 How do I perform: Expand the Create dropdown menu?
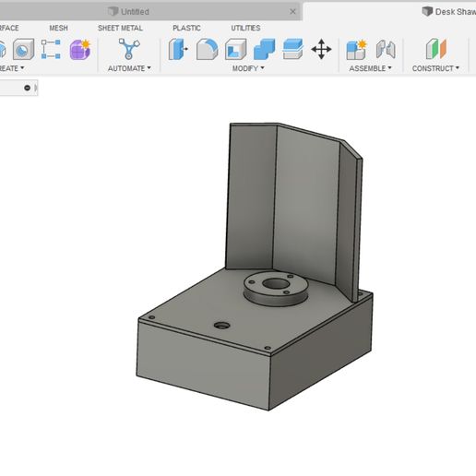click(x=12, y=68)
